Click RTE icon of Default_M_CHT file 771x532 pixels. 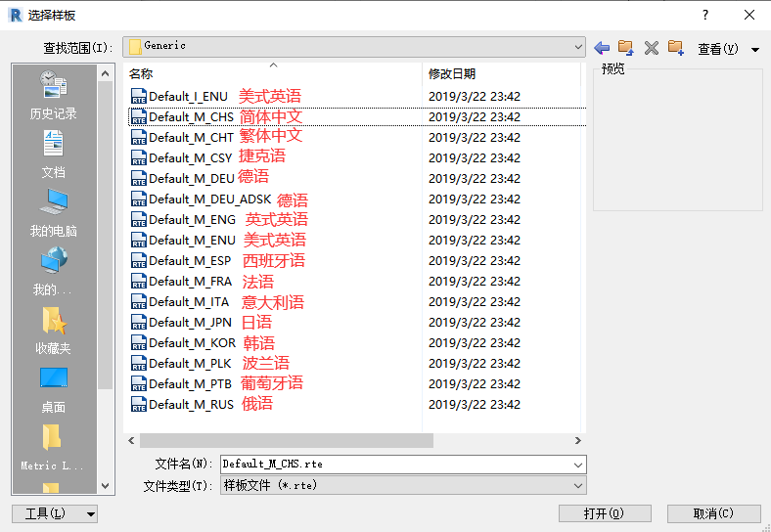pyautogui.click(x=139, y=137)
